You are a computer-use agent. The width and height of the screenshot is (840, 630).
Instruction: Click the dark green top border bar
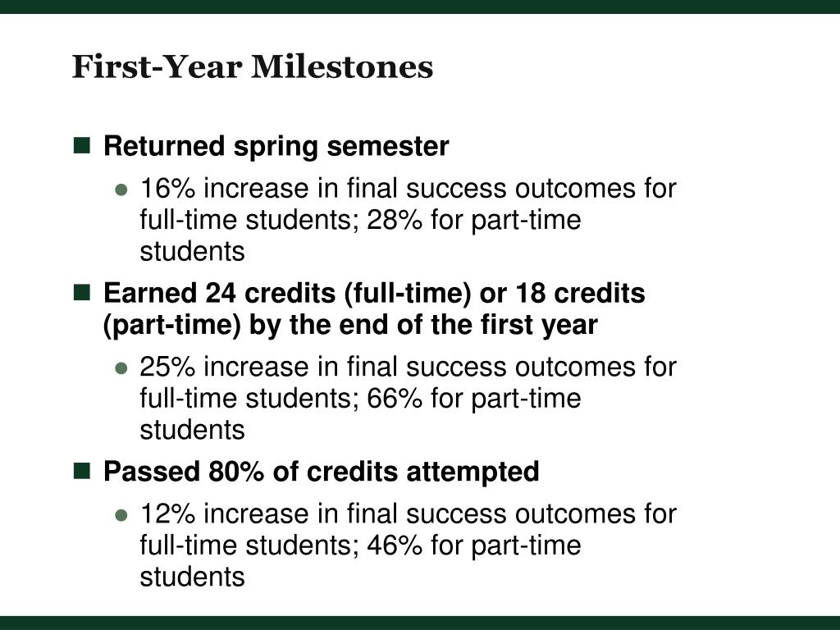[x=420, y=7]
